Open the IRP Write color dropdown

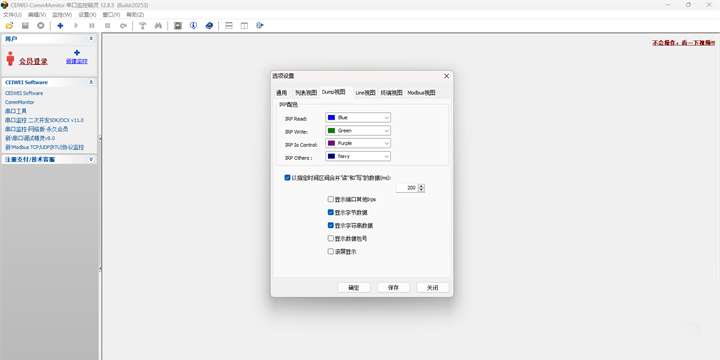pos(358,130)
